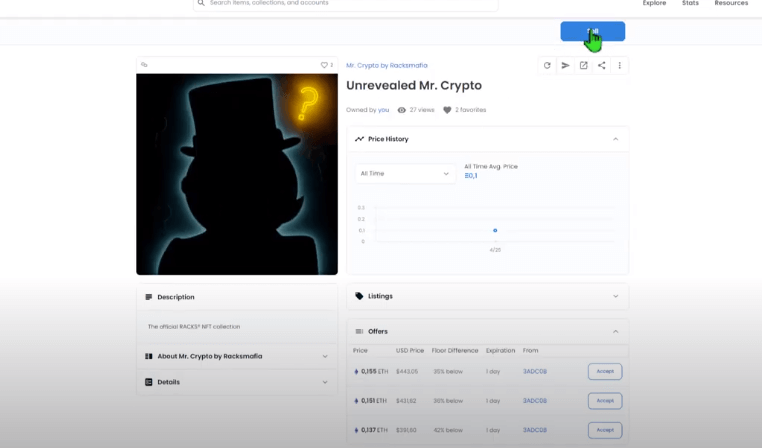Click the search magnifier icon

(x=201, y=3)
